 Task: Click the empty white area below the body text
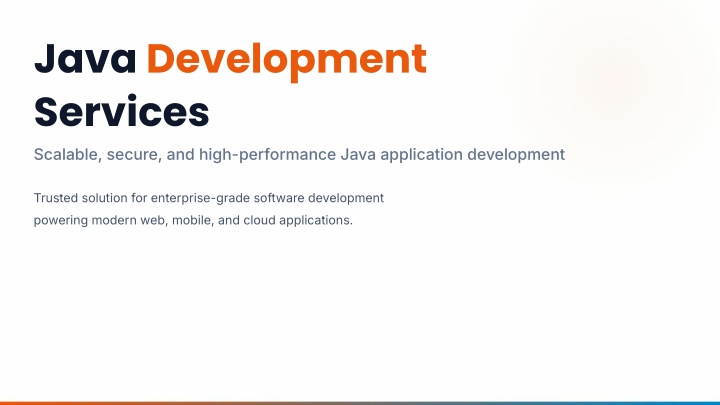(x=360, y=310)
